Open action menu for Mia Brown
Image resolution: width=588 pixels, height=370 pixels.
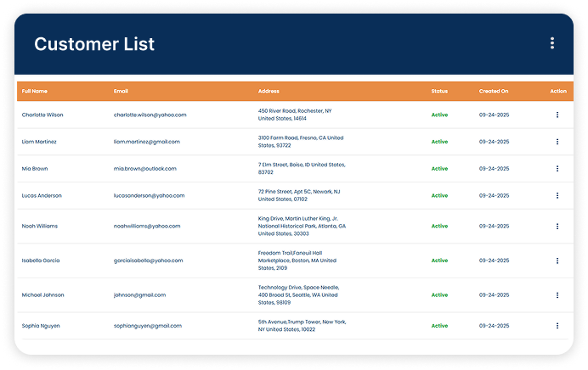coord(557,169)
